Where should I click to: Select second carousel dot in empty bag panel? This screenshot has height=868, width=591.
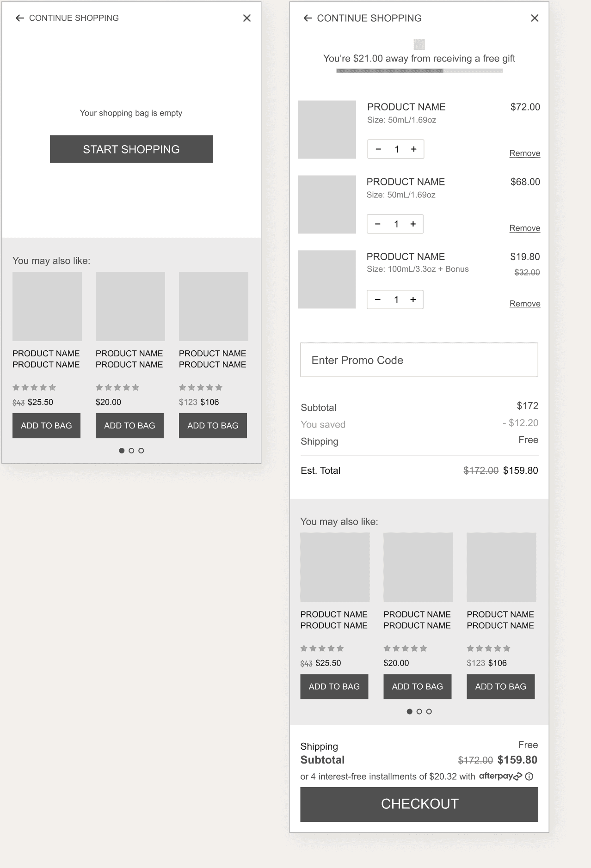(131, 451)
